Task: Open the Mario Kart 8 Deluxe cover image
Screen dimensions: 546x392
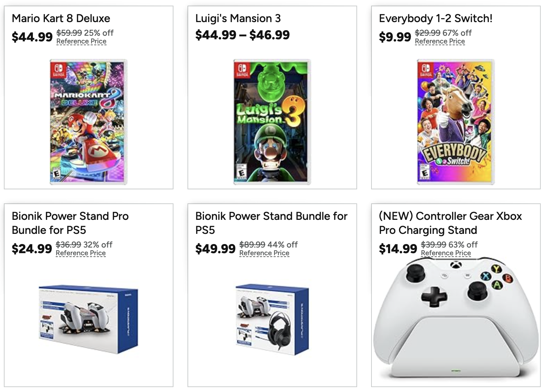Action: (x=88, y=122)
